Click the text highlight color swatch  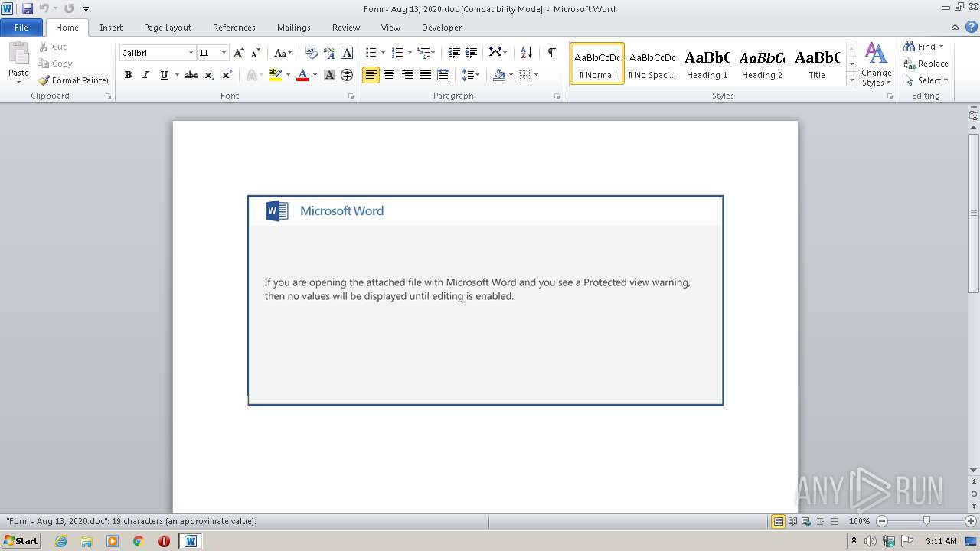276,75
